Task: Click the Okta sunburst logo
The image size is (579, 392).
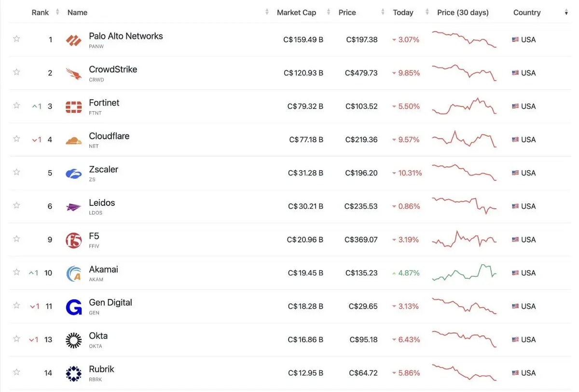Action: click(73, 340)
